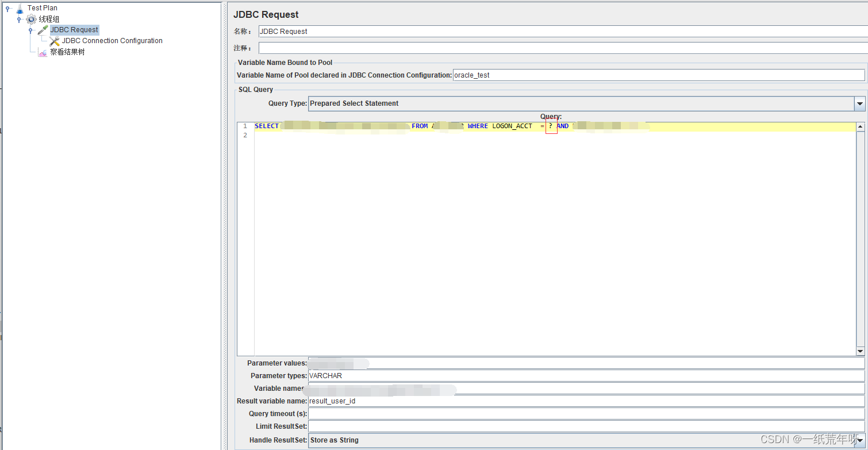Click the WHERE keyword in query
This screenshot has height=450, width=868.
(478, 126)
